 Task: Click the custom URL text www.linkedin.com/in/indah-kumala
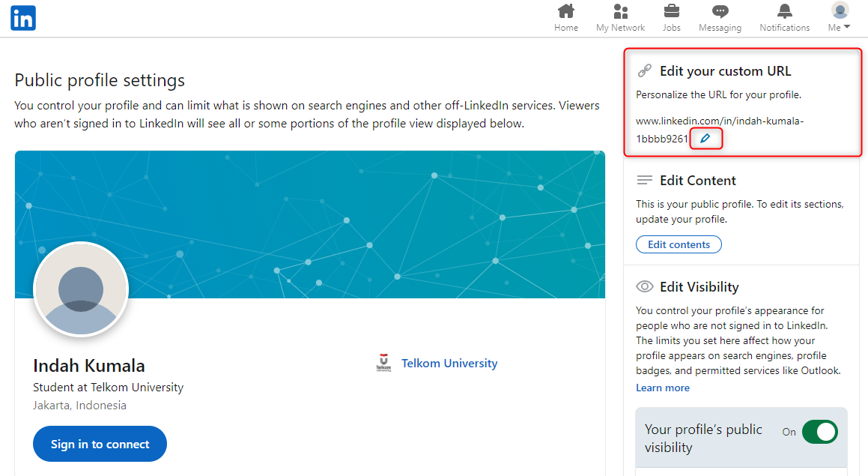tap(720, 130)
